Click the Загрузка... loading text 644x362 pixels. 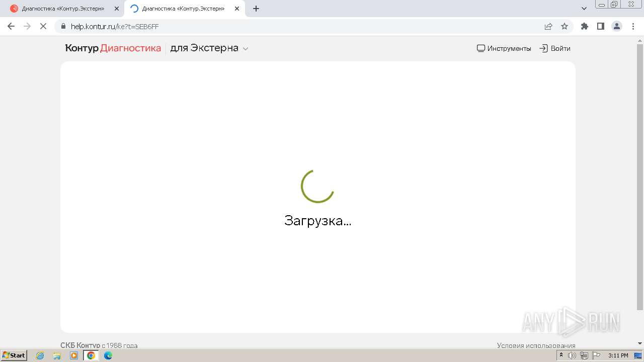coord(317,221)
